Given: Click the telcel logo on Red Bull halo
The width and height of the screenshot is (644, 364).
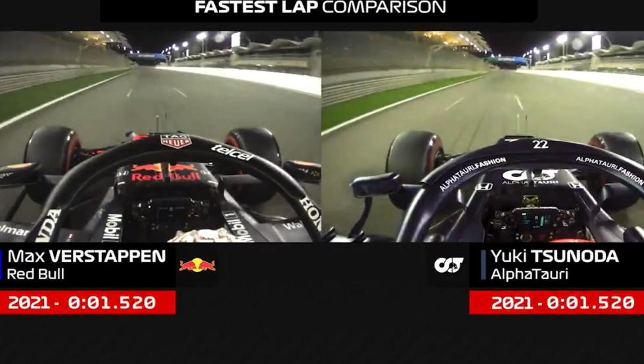Looking at the screenshot, I should [x=233, y=152].
